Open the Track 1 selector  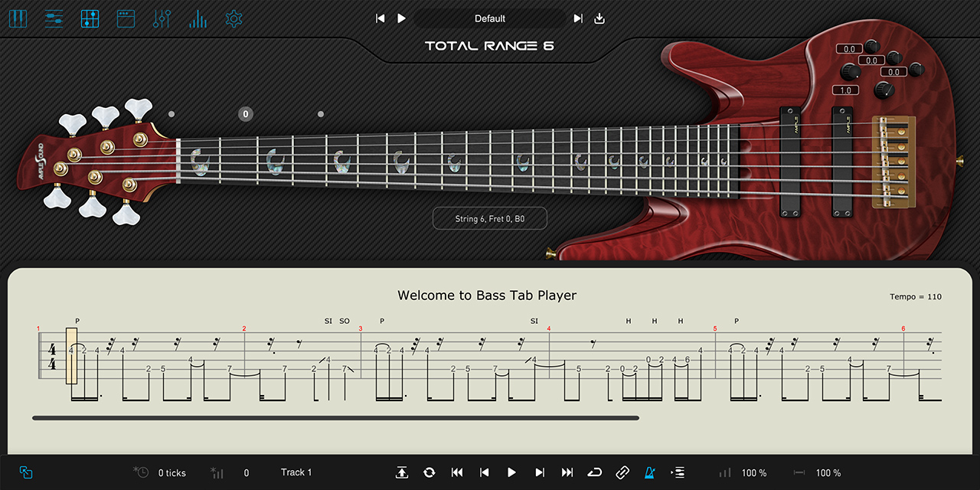(x=296, y=472)
